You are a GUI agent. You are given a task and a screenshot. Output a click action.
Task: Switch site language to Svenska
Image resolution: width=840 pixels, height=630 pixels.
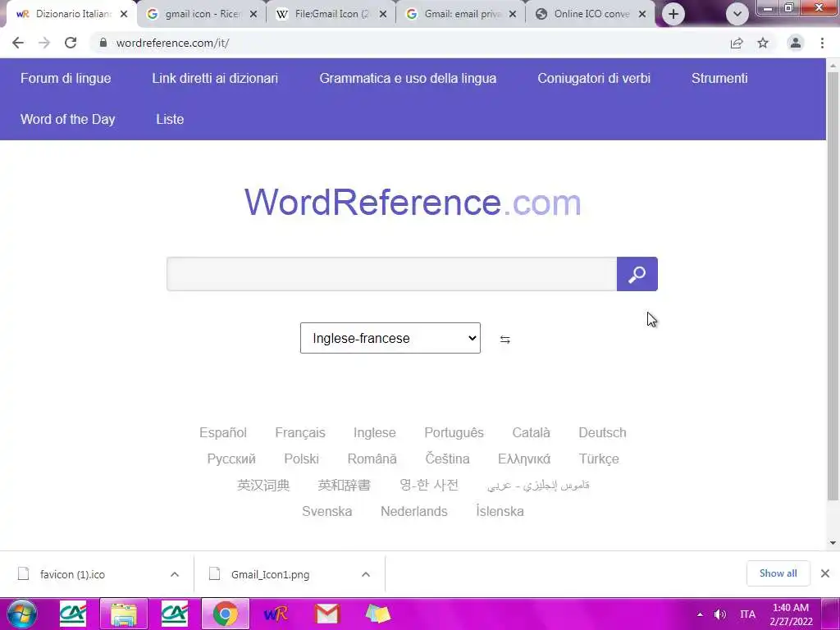coord(326,512)
